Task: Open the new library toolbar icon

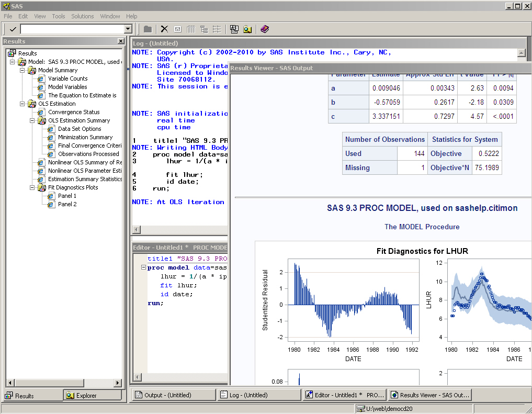Action: (x=234, y=29)
